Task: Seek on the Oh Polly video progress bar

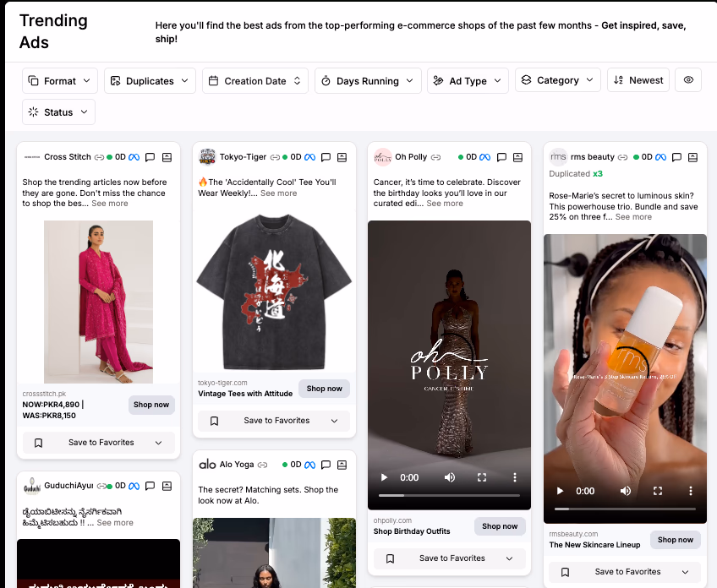Action: pos(450,495)
